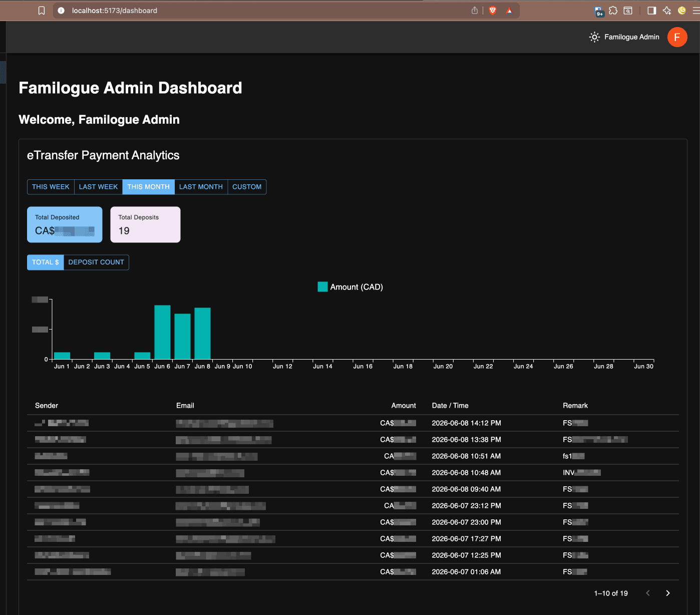Select the LAST WEEK range
700x615 pixels.
98,187
